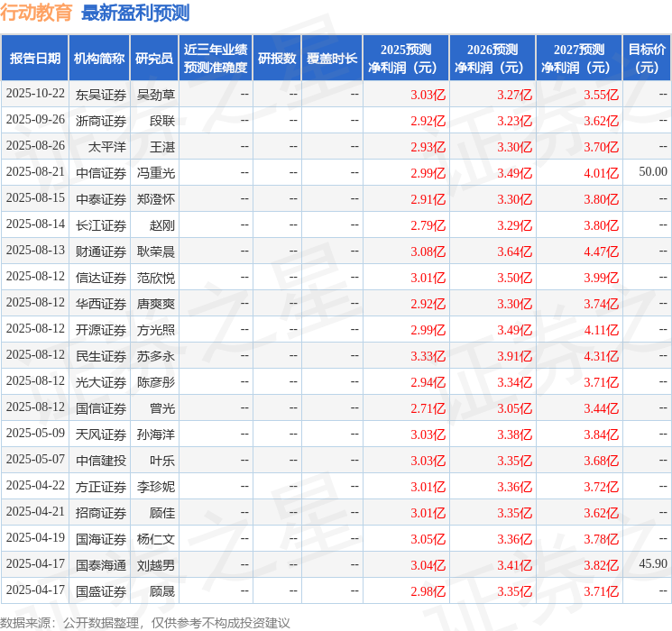Sort by 2025预测净利润 header
The image size is (672, 631).
pyautogui.click(x=406, y=58)
